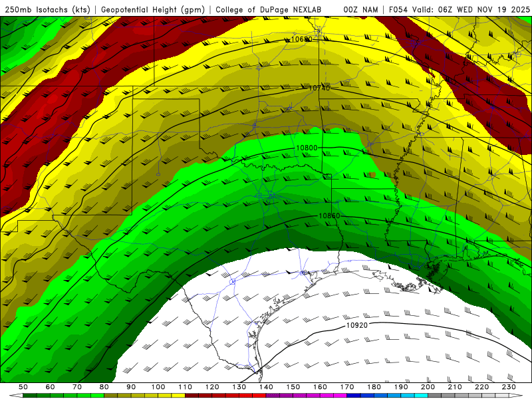
Task: Click the 60 value on the color scale
Action: (x=51, y=387)
